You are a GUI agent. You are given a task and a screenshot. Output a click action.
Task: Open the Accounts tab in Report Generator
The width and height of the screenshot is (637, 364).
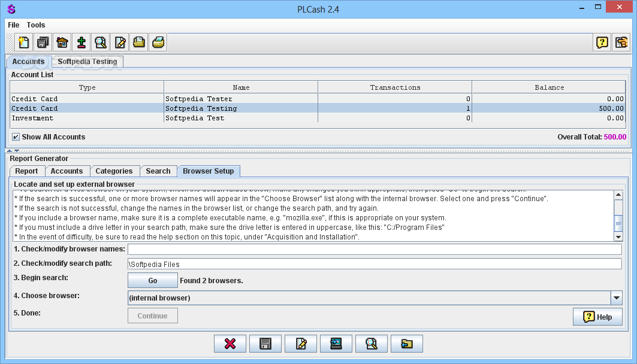pos(67,171)
